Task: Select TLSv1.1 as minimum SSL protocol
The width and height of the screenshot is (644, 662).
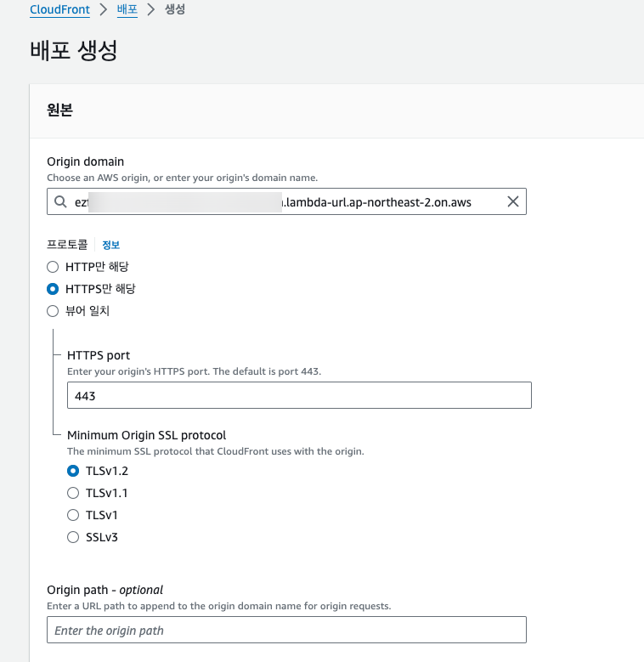Action: 73,493
